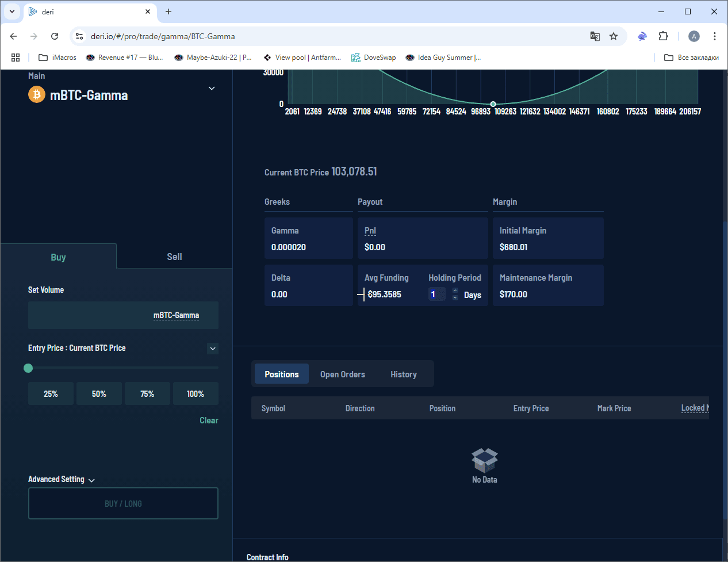728x562 pixels.
Task: Open the Open Orders tab
Action: click(343, 374)
